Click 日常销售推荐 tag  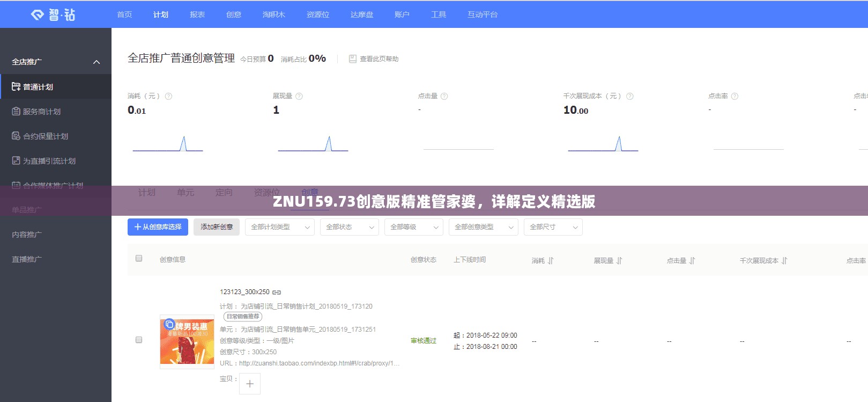pos(243,317)
